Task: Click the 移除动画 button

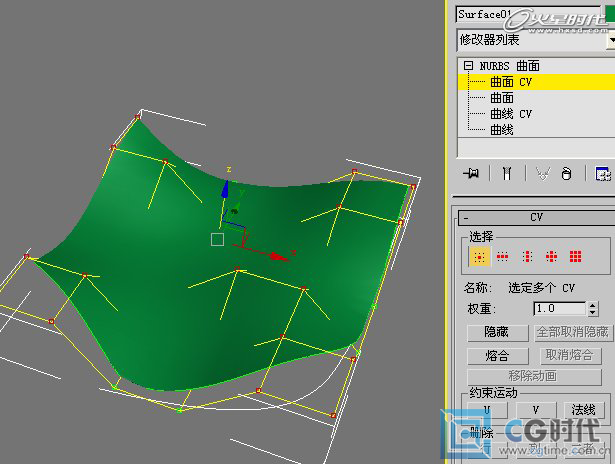Action: 533,376
